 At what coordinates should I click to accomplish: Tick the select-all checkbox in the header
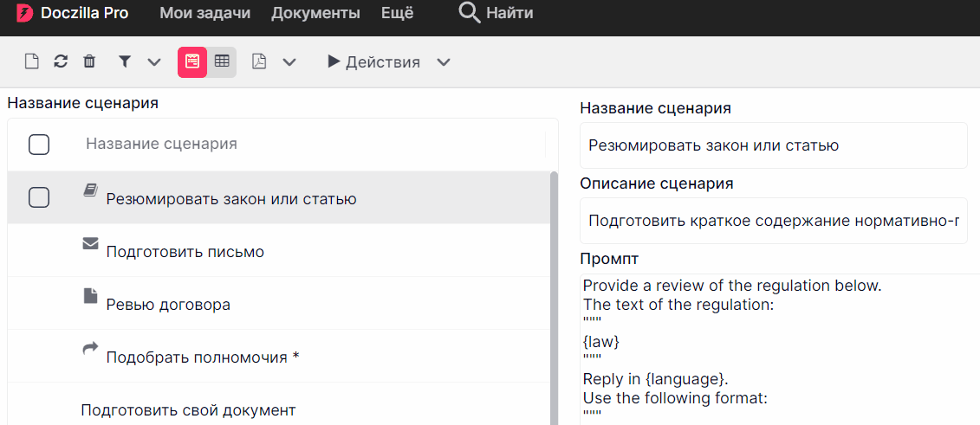[39, 145]
